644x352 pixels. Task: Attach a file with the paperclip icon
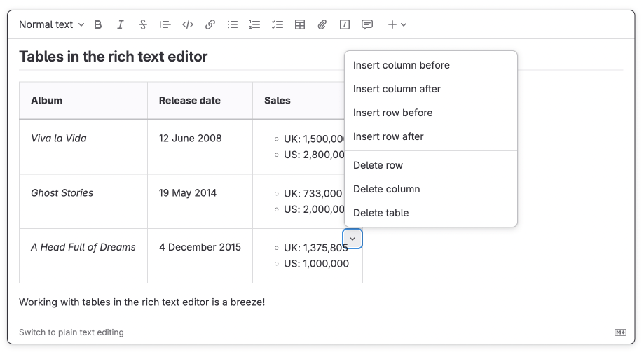tap(322, 24)
